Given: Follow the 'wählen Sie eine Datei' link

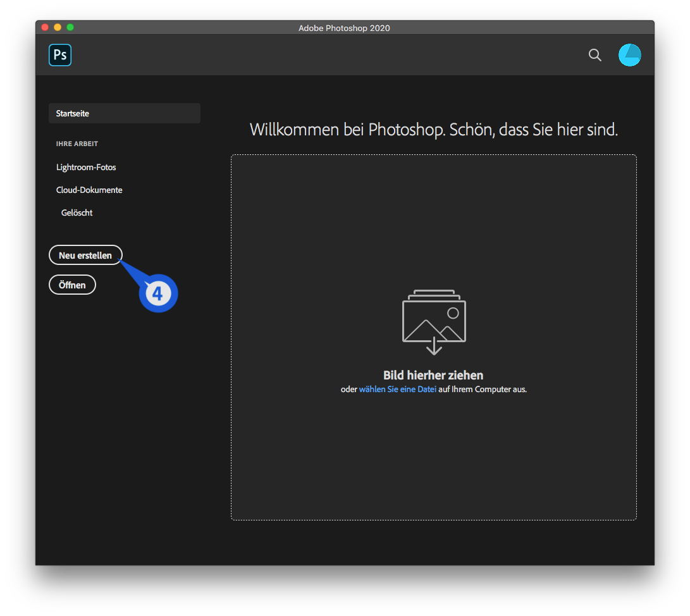Looking at the screenshot, I should click(x=398, y=390).
